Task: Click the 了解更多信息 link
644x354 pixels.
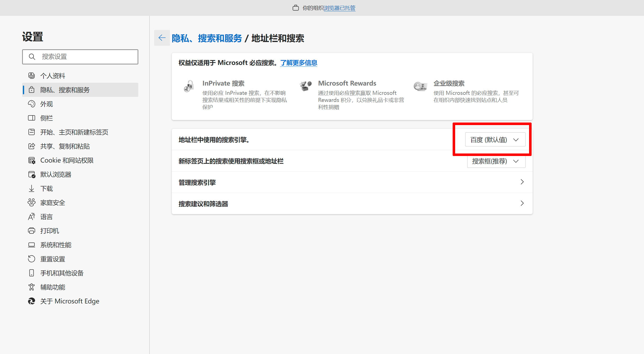Action: tap(298, 63)
